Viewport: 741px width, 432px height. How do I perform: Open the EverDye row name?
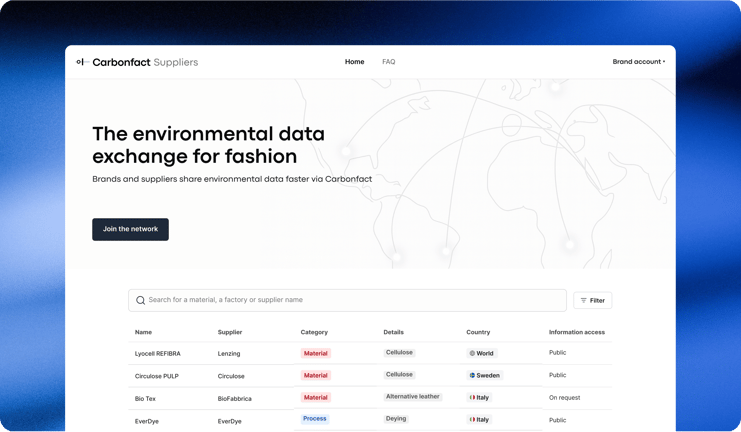coord(146,421)
